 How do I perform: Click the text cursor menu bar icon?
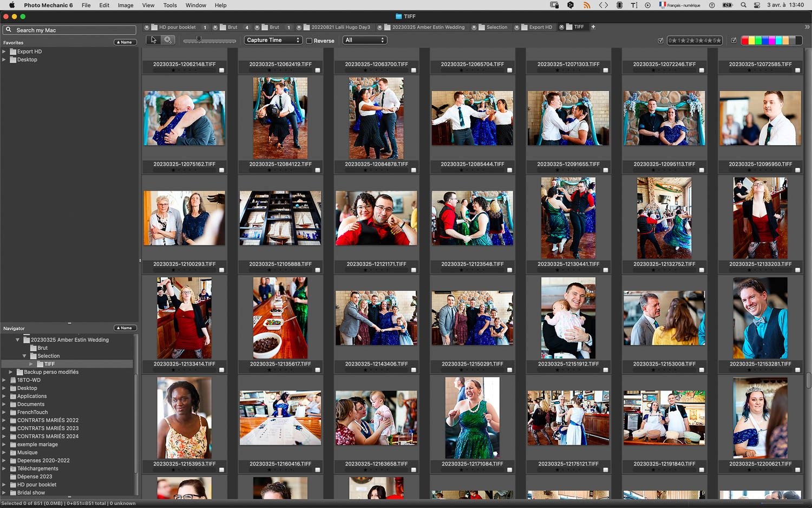(634, 5)
